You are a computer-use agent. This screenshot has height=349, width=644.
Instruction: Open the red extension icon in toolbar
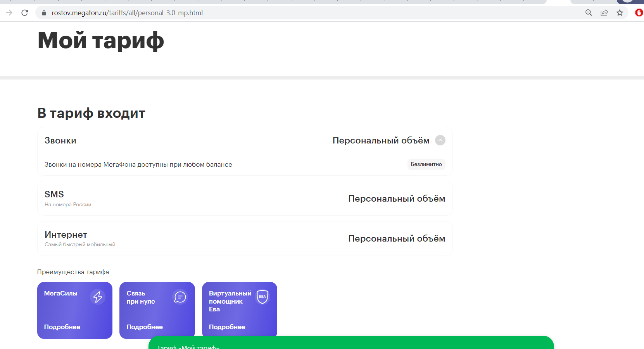[x=639, y=13]
